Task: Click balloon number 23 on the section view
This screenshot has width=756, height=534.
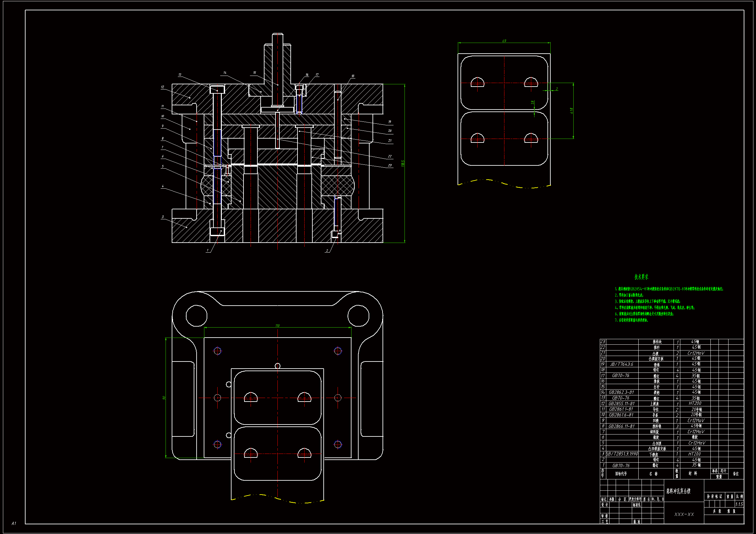Action: (390, 165)
